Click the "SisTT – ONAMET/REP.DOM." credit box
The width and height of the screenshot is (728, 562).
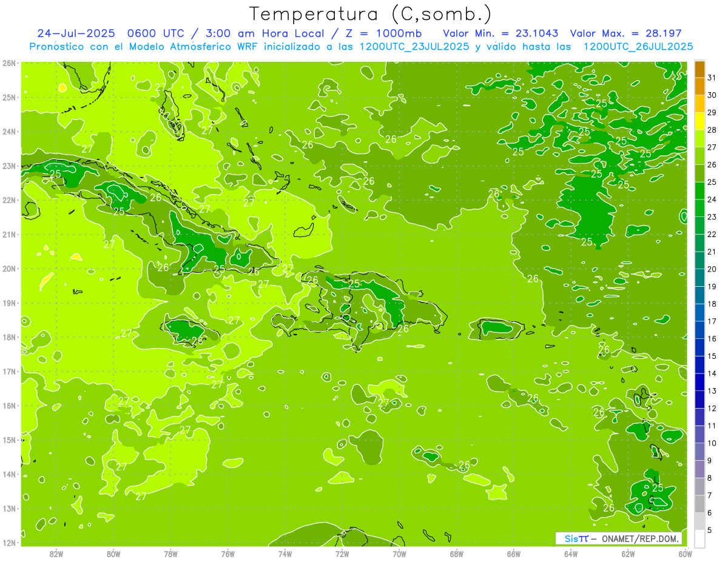619,538
